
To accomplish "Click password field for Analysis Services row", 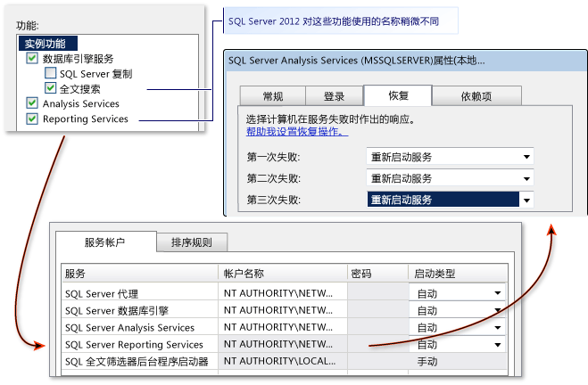I will [378, 327].
